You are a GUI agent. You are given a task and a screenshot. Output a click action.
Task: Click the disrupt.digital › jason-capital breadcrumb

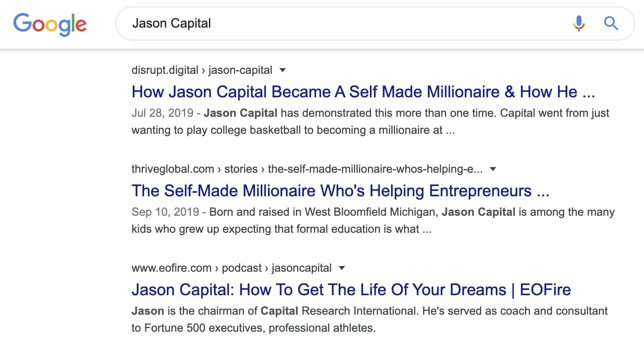(x=201, y=70)
